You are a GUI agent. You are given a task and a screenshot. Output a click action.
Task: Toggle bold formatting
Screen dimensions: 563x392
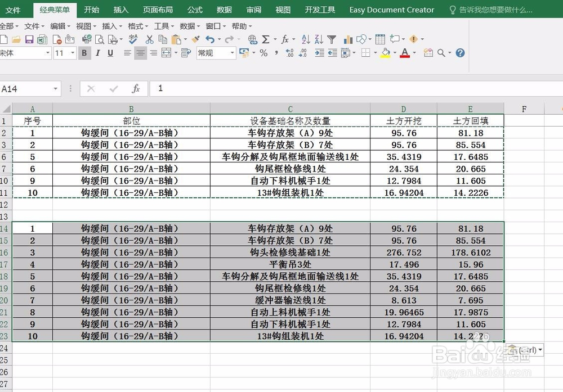point(84,53)
